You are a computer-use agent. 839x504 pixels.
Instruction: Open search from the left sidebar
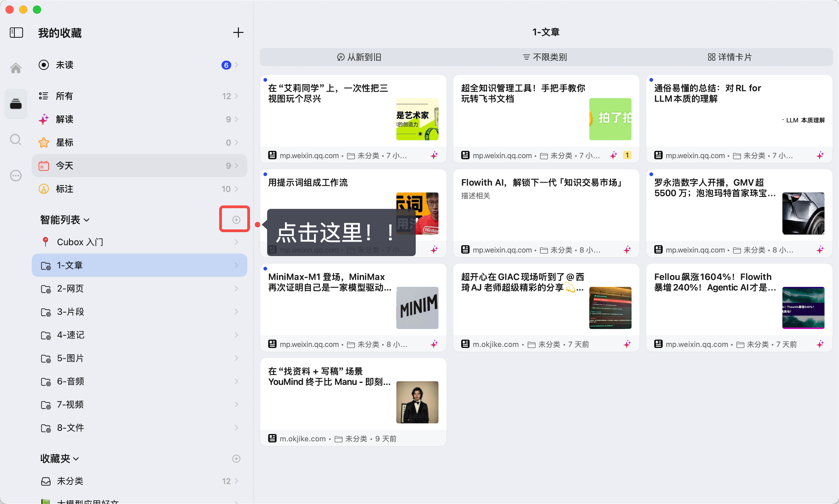pyautogui.click(x=15, y=140)
